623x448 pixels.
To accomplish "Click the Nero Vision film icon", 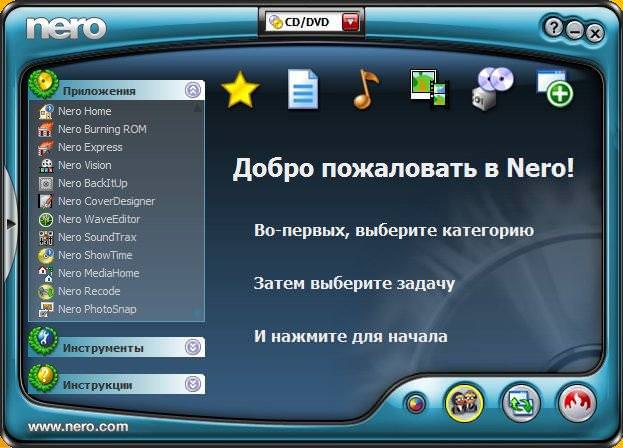I will pos(46,165).
